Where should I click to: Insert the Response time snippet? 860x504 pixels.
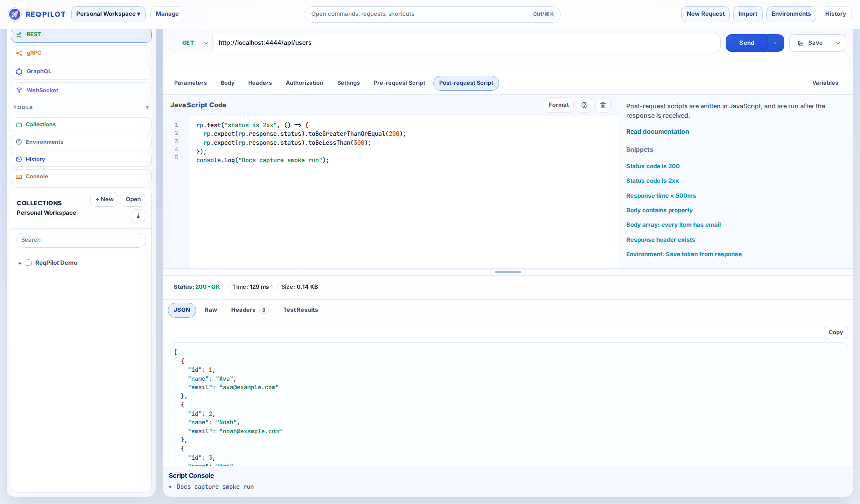[x=661, y=195]
